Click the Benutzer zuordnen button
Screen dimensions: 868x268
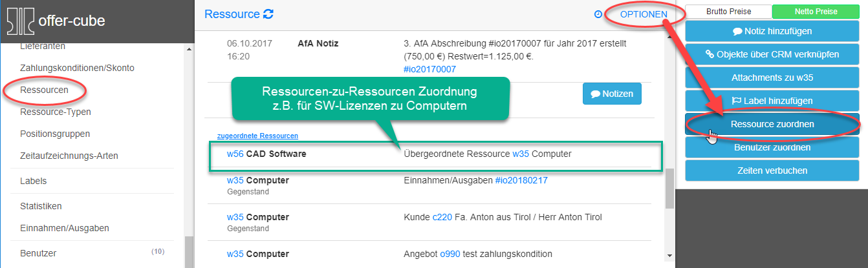[772, 147]
